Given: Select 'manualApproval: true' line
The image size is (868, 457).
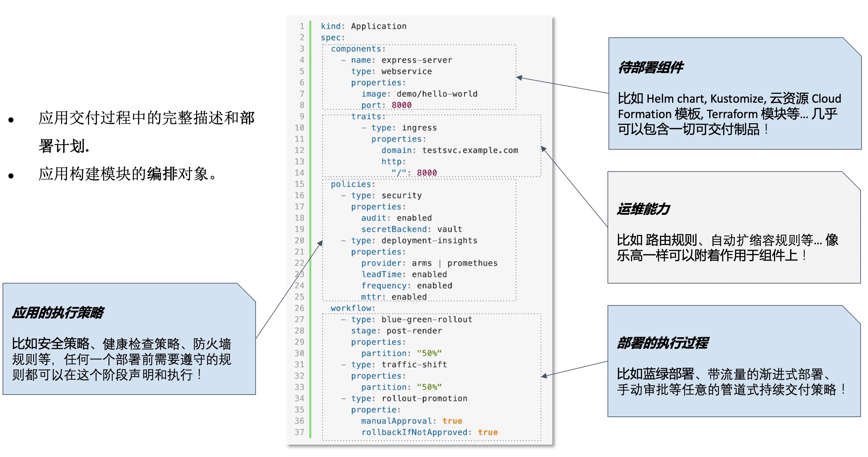Looking at the screenshot, I should coord(411,421).
